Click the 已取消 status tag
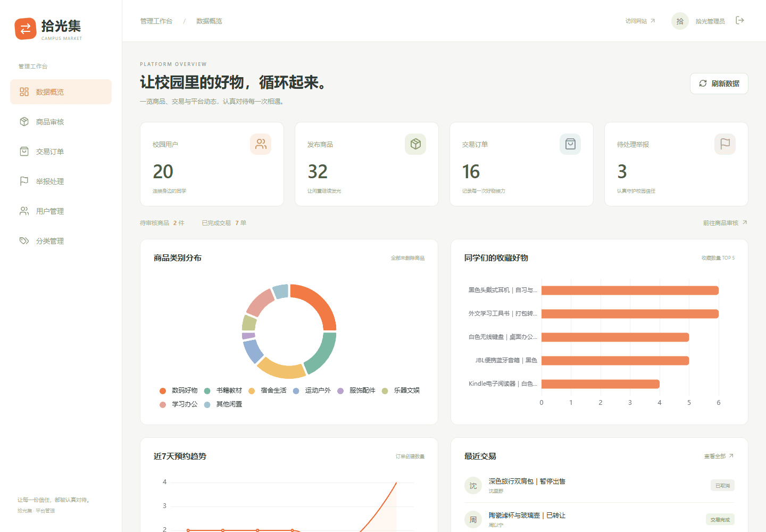The image size is (766, 532). pyautogui.click(x=722, y=486)
